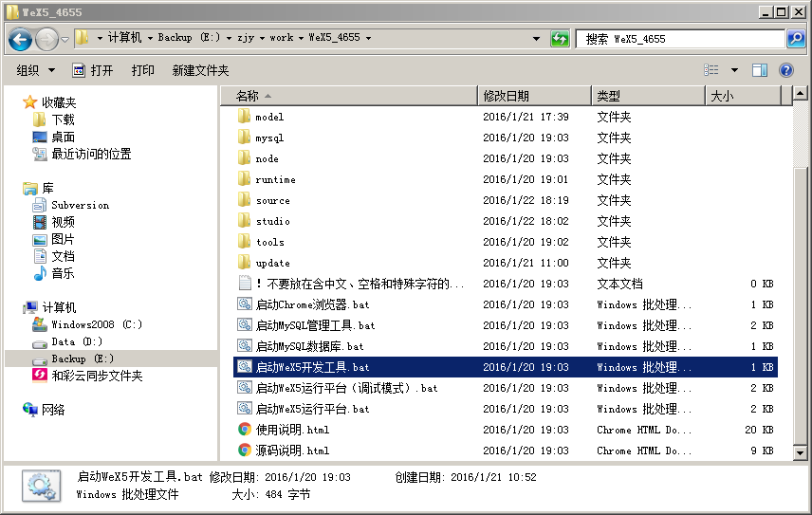This screenshot has height=515, width=812.
Task: Click the 打开 toolbar button
Action: [x=93, y=70]
